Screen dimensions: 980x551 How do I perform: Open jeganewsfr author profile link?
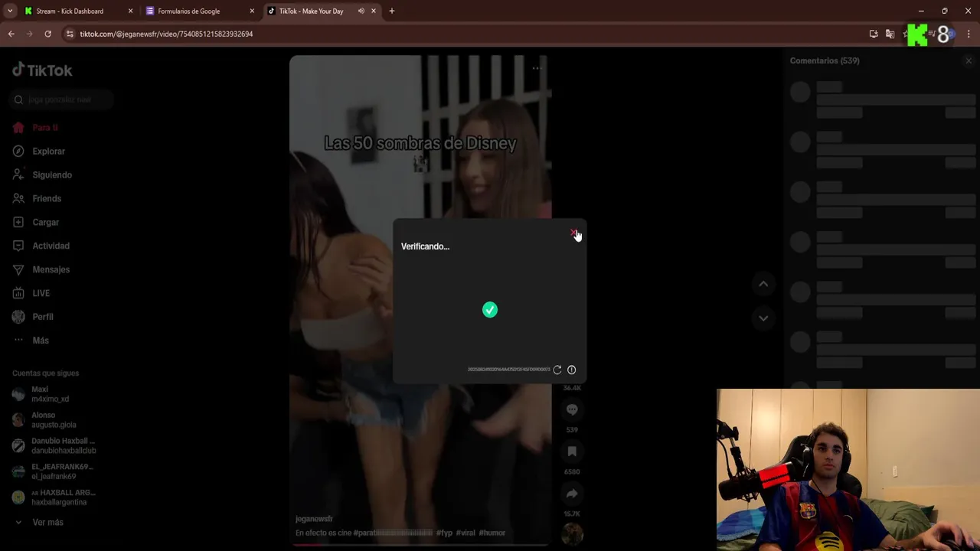[314, 519]
